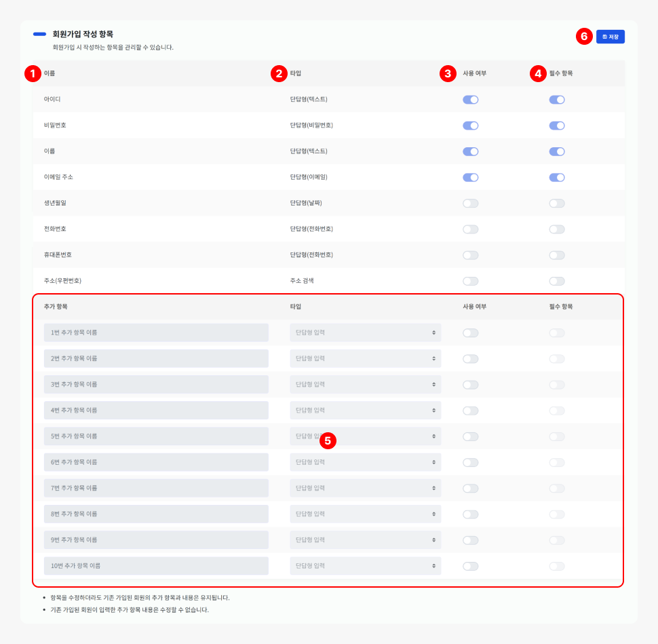The image size is (658, 644).
Task: Turn on 6번 추가 항목 사용 여부 switch
Action: (x=470, y=462)
